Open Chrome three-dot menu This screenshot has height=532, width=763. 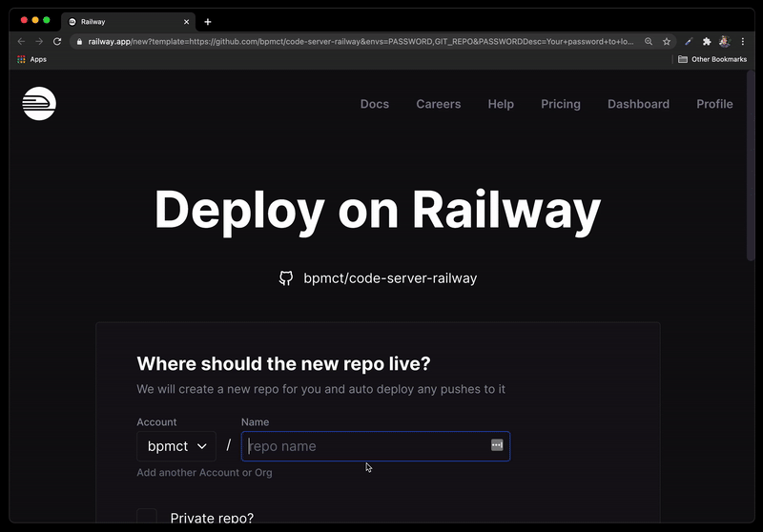[743, 41]
